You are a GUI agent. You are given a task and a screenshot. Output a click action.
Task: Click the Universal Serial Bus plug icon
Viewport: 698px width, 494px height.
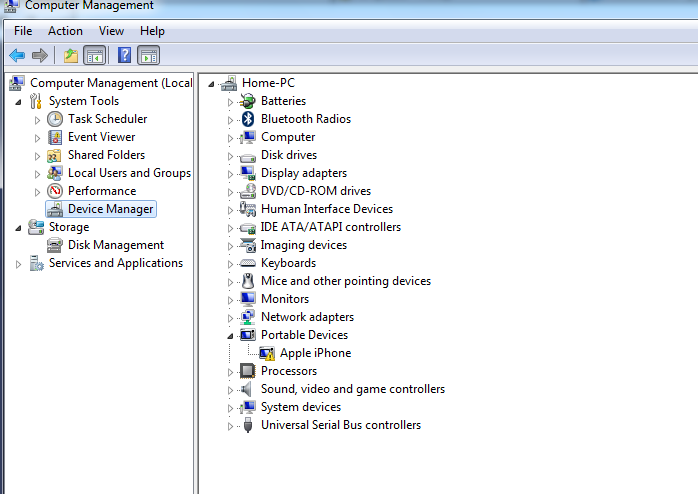click(x=248, y=425)
